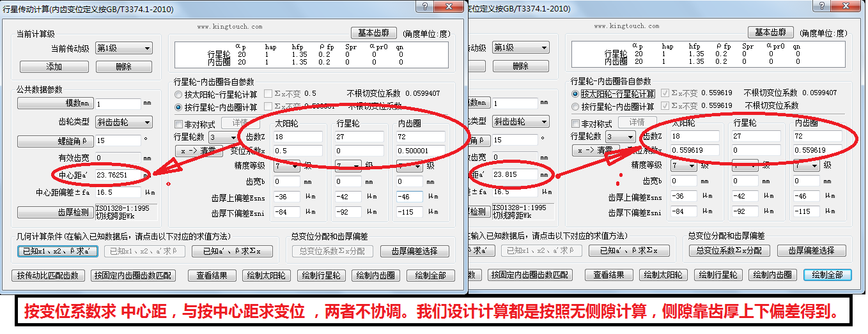This screenshot has height=334, width=868.
Task: Click 已知a'、β求Σx button in left window
Action: [233, 252]
